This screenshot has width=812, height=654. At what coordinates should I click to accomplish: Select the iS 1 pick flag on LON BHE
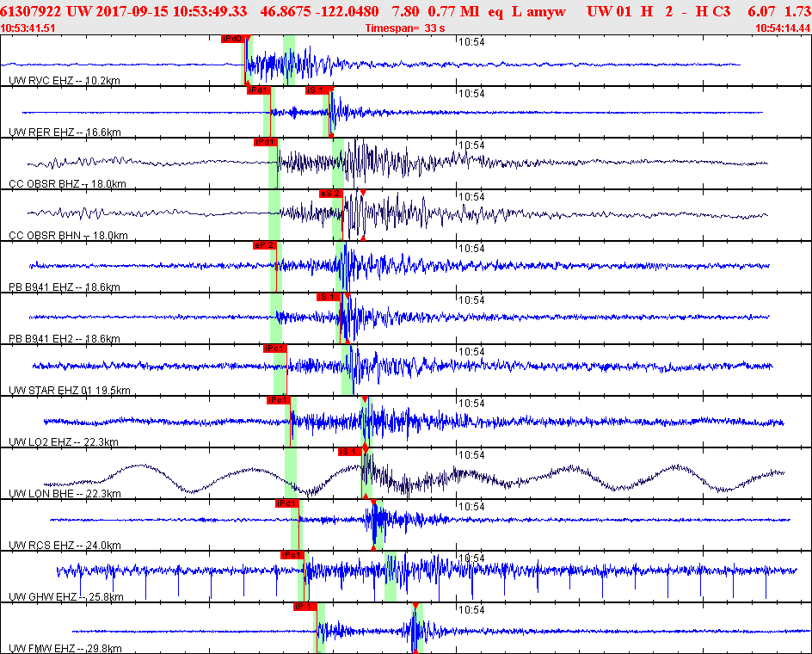[x=348, y=452]
